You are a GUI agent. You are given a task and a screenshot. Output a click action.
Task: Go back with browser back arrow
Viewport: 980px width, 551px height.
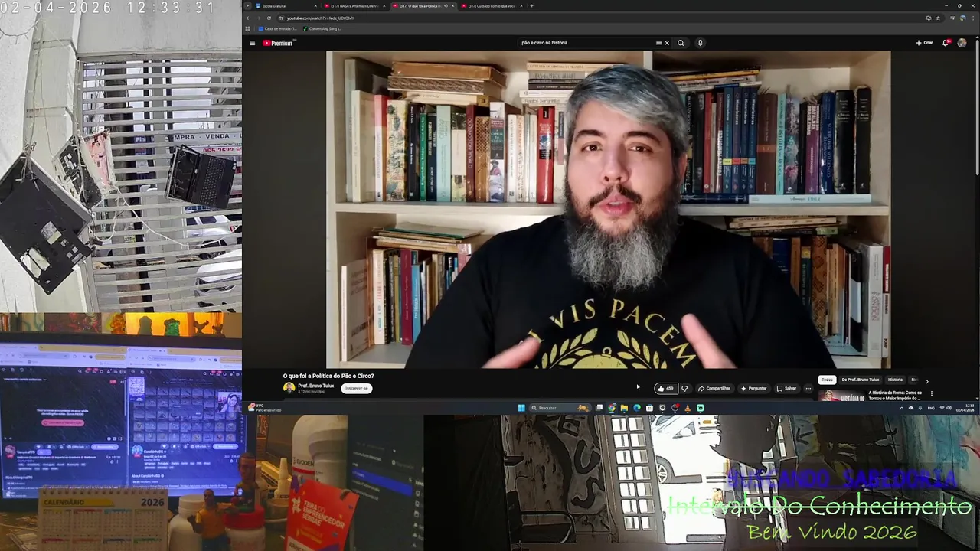[x=248, y=18]
